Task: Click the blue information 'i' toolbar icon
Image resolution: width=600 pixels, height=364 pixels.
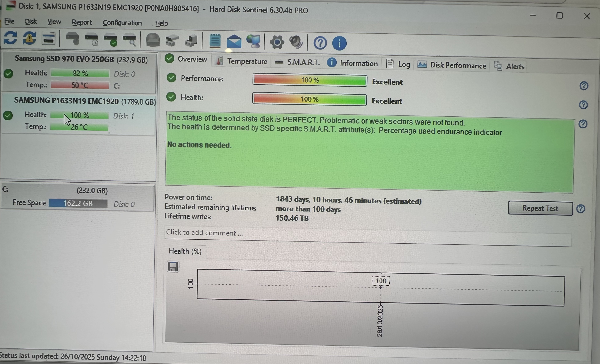Action: point(339,43)
